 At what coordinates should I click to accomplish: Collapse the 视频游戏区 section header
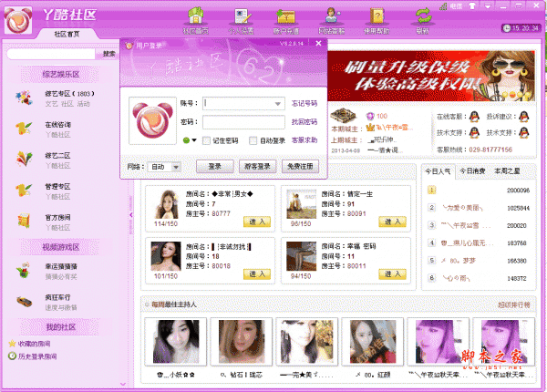tap(60, 247)
